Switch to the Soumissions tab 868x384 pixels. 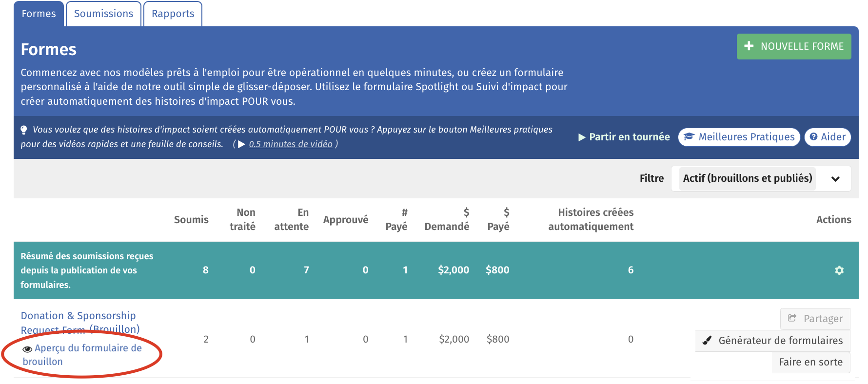point(103,14)
